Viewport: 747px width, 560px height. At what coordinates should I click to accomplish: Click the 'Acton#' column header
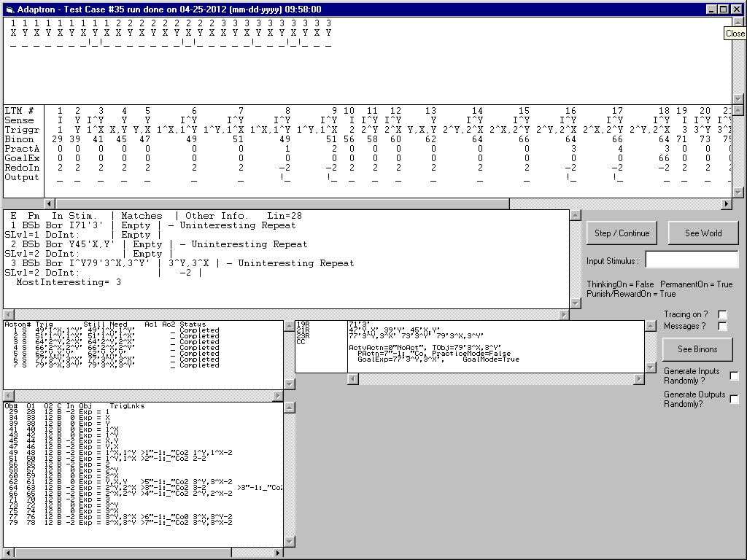[16, 324]
